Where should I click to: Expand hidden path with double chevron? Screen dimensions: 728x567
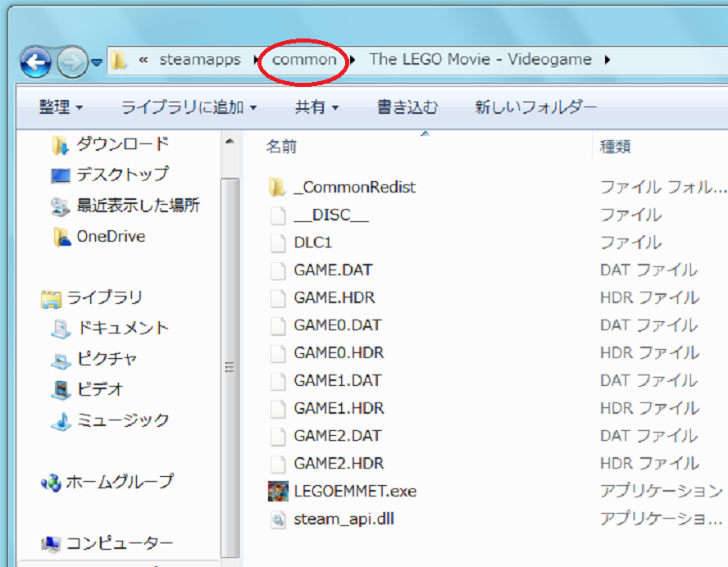pyautogui.click(x=143, y=59)
